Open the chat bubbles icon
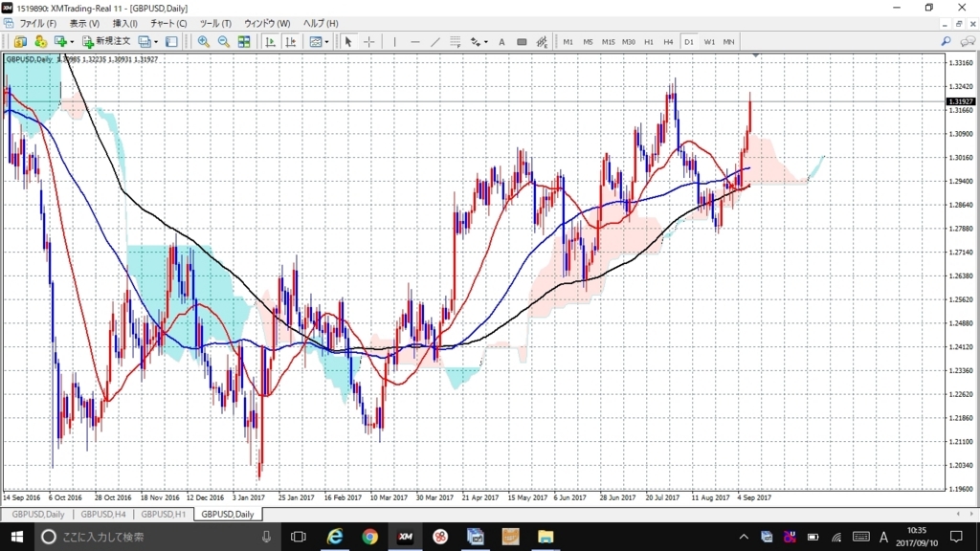 pos(968,41)
